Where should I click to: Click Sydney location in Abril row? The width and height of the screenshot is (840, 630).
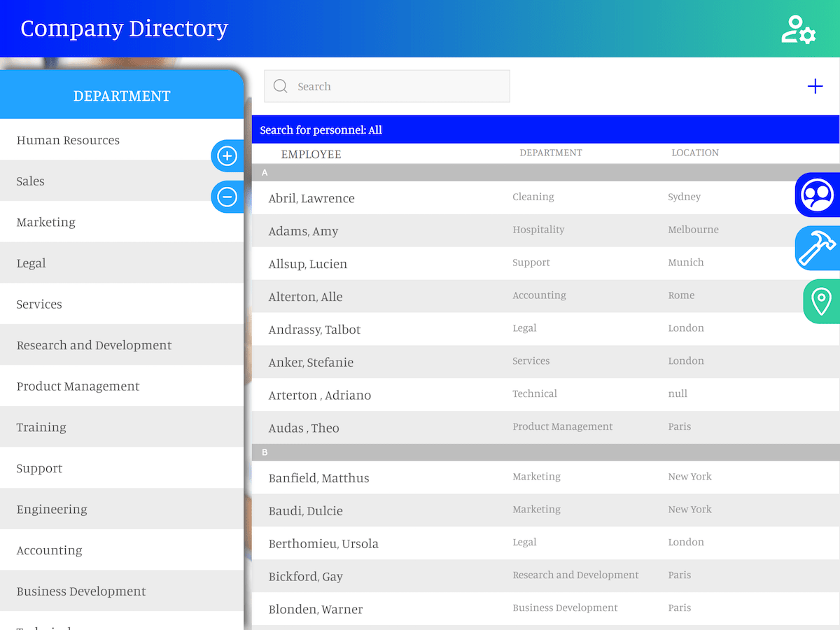tap(684, 197)
